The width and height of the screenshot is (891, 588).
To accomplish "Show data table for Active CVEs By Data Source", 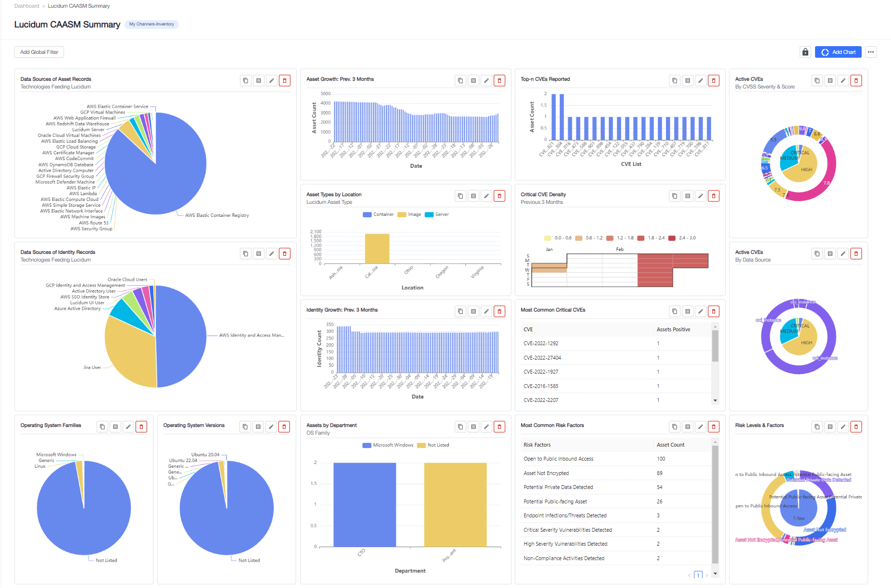I will coord(830,254).
